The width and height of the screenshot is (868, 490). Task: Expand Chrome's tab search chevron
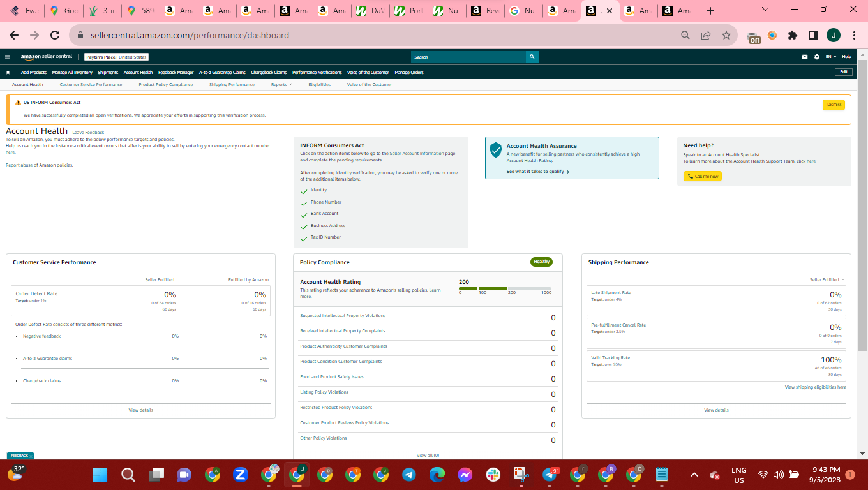[765, 10]
